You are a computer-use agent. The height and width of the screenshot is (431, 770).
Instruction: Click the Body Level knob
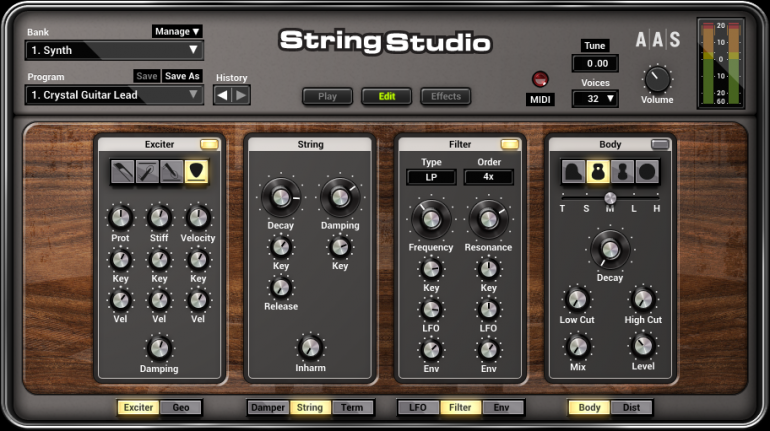point(643,346)
